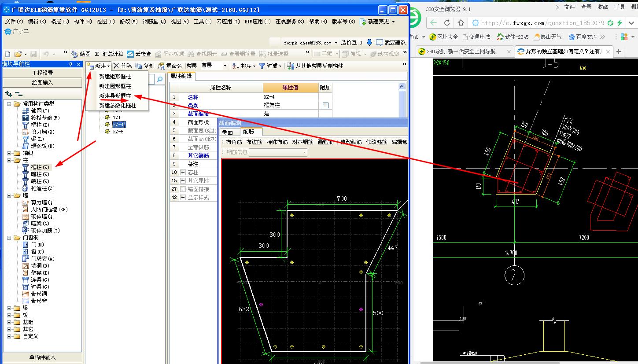This screenshot has width=638, height=364.
Task: Select 构造柱(Z) in the navigation tree
Action: pyautogui.click(x=38, y=188)
